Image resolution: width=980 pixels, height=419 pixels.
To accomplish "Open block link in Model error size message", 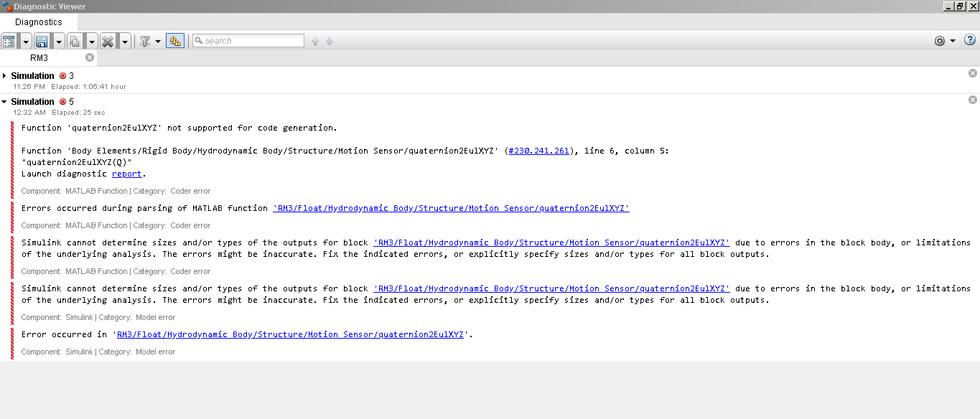I will click(x=551, y=288).
